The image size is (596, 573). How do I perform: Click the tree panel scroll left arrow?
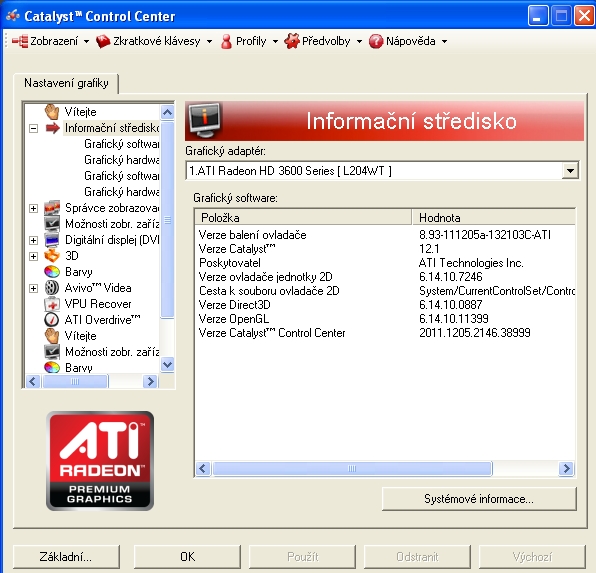[x=33, y=381]
